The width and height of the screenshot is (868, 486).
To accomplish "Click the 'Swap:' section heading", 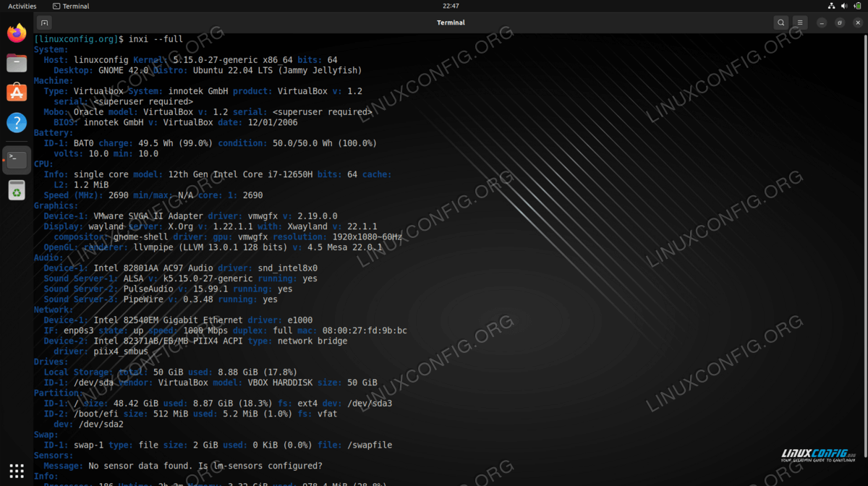I will (46, 435).
